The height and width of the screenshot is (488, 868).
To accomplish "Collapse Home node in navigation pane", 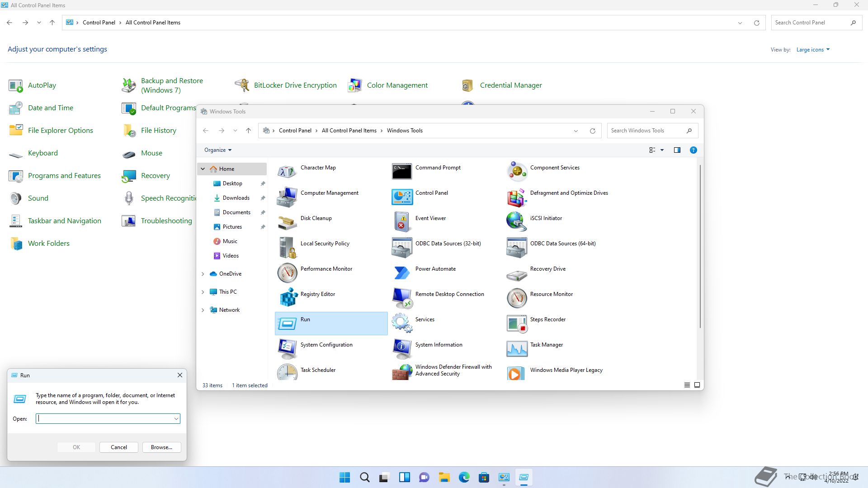I will tap(203, 169).
